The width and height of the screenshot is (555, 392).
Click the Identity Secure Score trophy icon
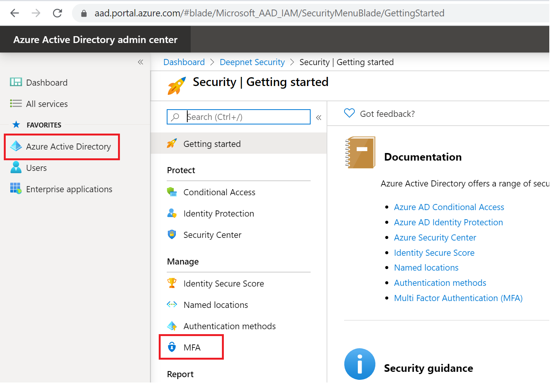[172, 283]
